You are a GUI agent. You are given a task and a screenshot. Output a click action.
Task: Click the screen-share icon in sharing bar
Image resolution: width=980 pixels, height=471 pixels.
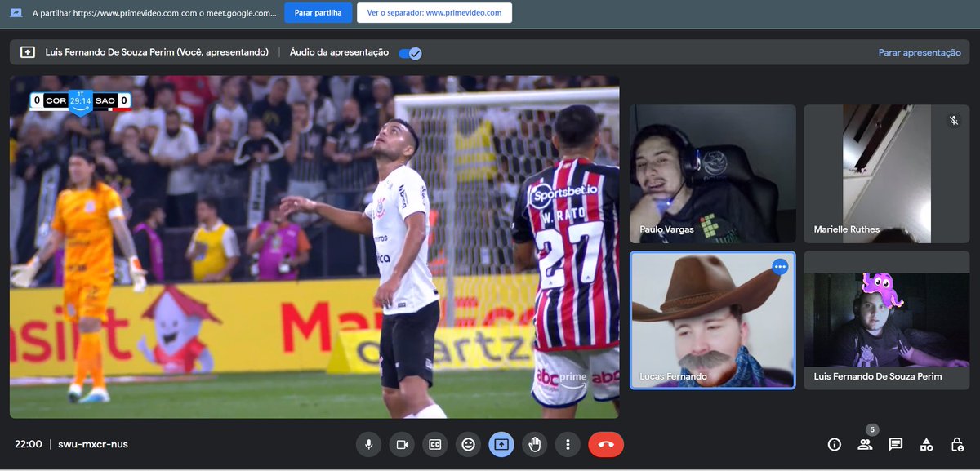16,13
